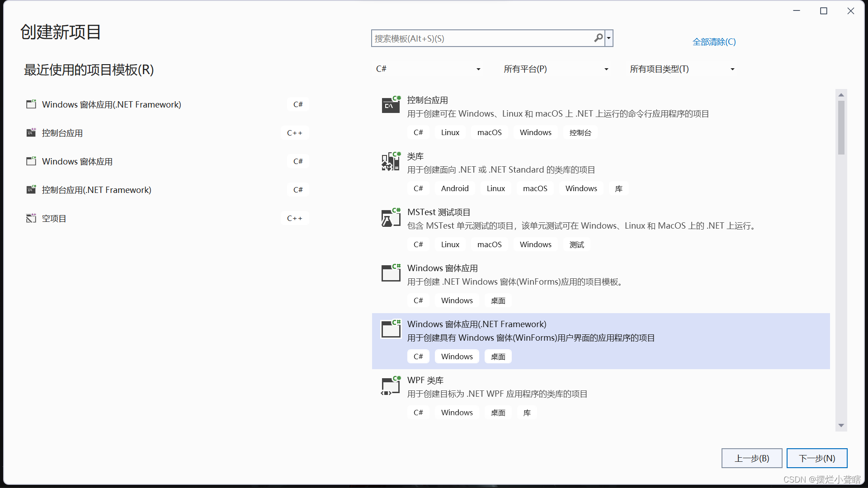Image resolution: width=868 pixels, height=488 pixels.
Task: Click the template list scrollbar thumb
Action: pyautogui.click(x=841, y=127)
